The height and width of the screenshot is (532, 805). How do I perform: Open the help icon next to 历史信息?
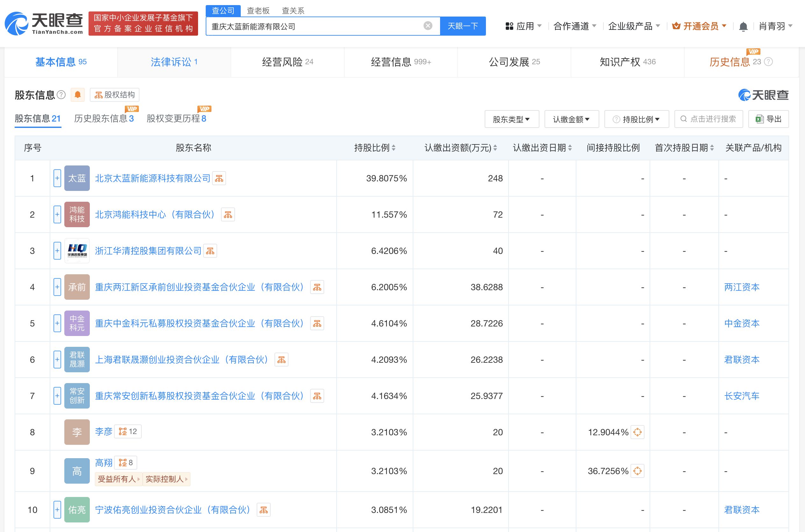(768, 62)
